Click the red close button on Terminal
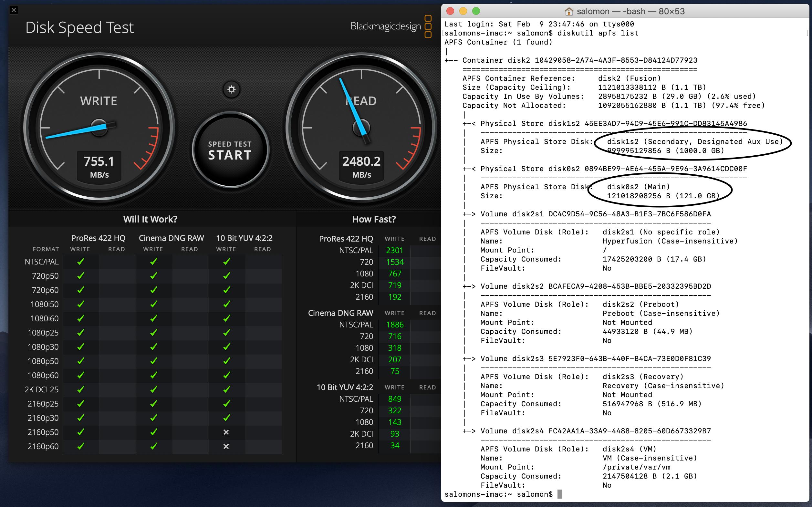Image resolution: width=812 pixels, height=507 pixels. pyautogui.click(x=450, y=11)
